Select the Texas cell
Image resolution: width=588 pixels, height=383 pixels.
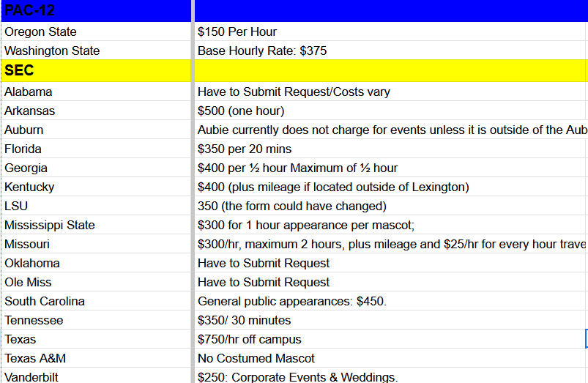point(96,340)
